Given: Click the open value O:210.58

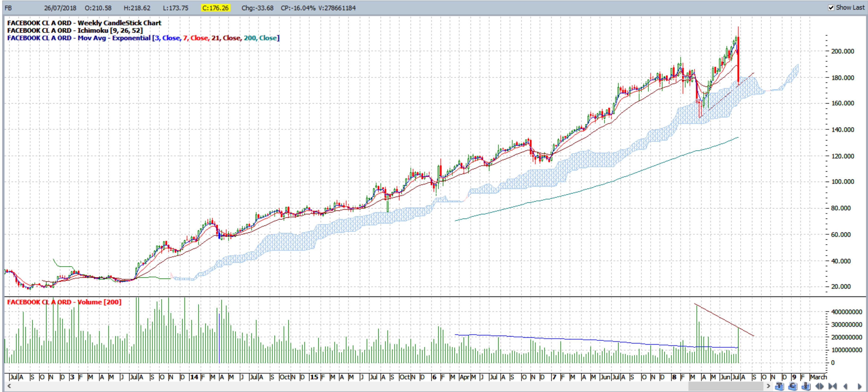Looking at the screenshot, I should 98,8.
